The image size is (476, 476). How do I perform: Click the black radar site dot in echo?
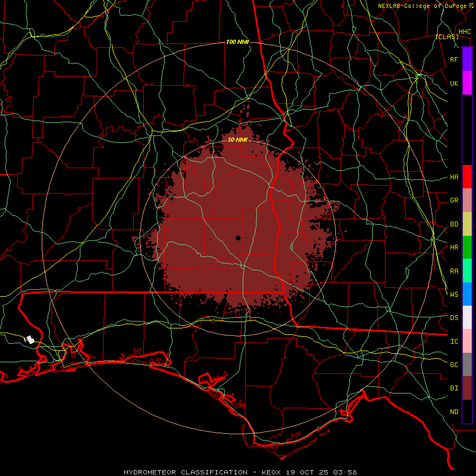pyautogui.click(x=238, y=237)
